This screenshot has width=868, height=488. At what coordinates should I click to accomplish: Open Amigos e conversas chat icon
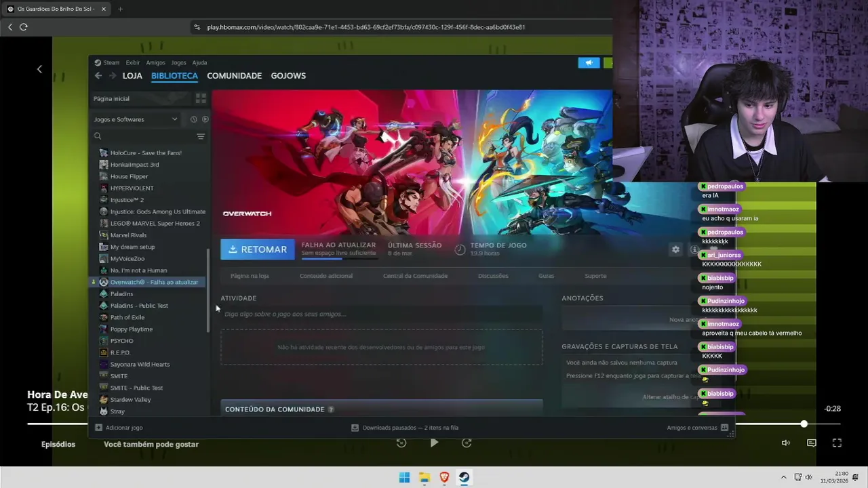coord(724,428)
